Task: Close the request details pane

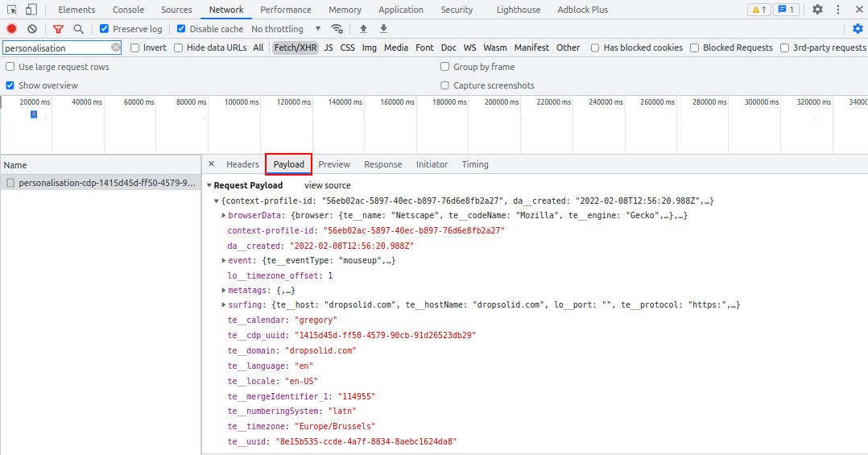Action: coord(212,163)
